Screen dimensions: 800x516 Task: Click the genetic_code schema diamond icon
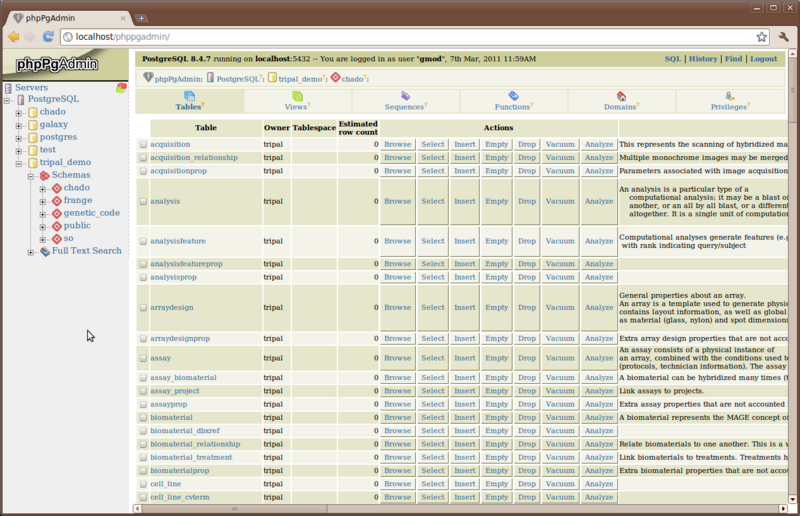tap(57, 213)
